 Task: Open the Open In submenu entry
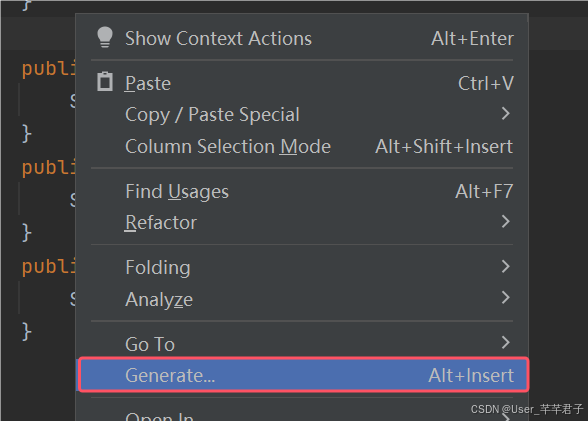coord(302,414)
